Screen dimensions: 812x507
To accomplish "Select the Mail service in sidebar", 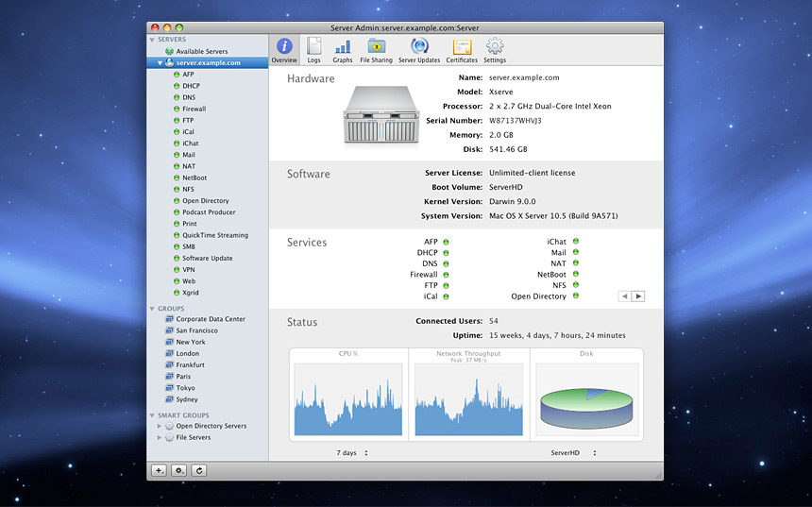I will (189, 155).
